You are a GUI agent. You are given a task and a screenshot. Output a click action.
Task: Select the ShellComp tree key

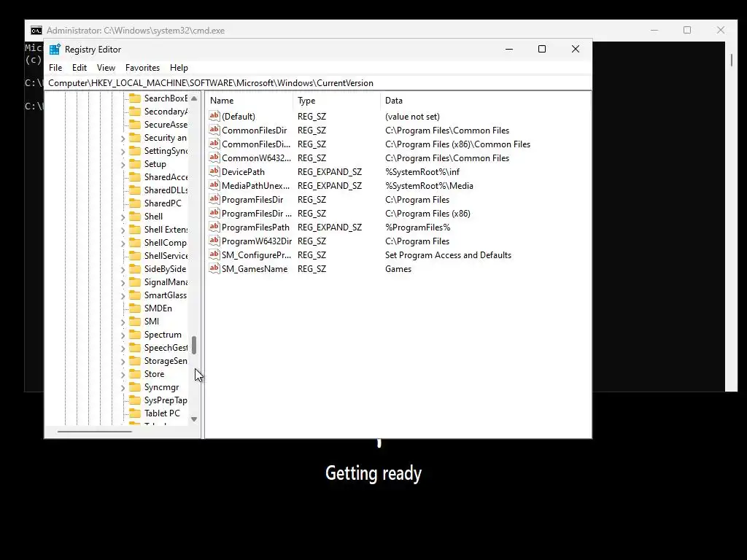[x=165, y=243]
